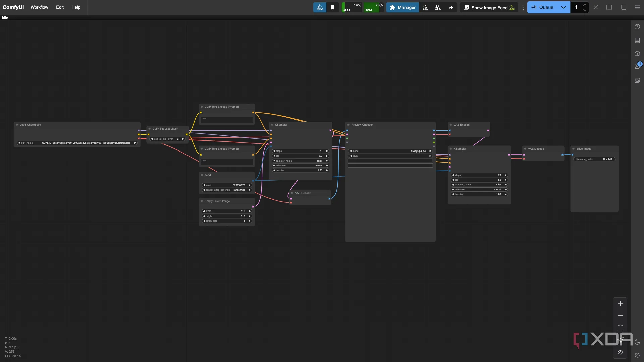644x362 pixels.
Task: Click the filename_prefix ComfyUI field
Action: point(594,159)
